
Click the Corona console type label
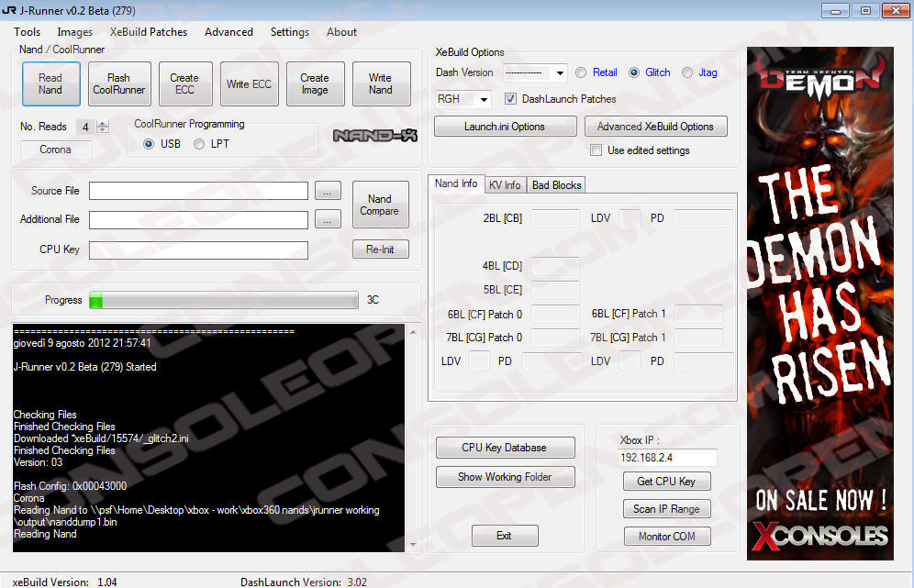tap(55, 150)
